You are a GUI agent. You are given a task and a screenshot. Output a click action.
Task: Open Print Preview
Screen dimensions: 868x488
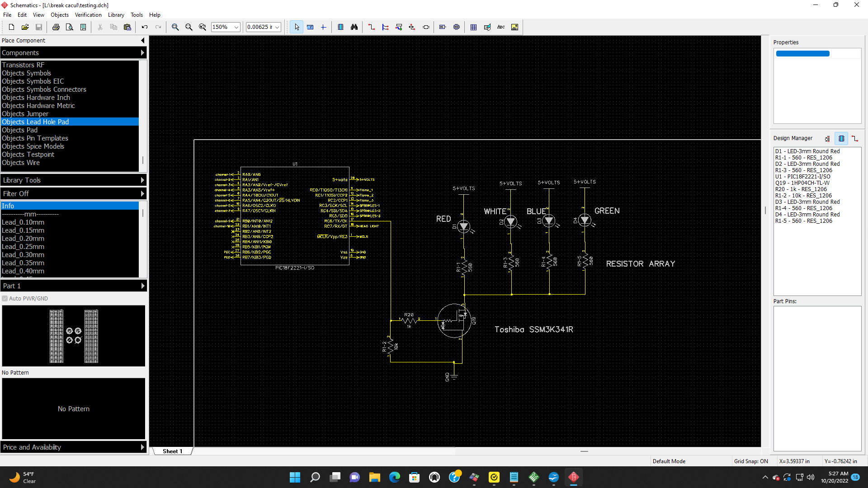70,27
